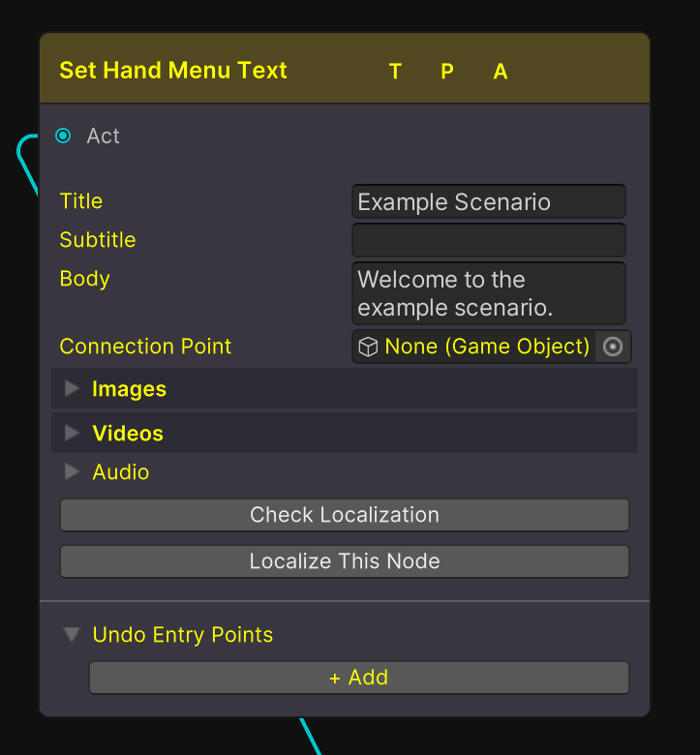Expand the Audio foldout arrow
The image size is (700, 755).
pyautogui.click(x=72, y=472)
